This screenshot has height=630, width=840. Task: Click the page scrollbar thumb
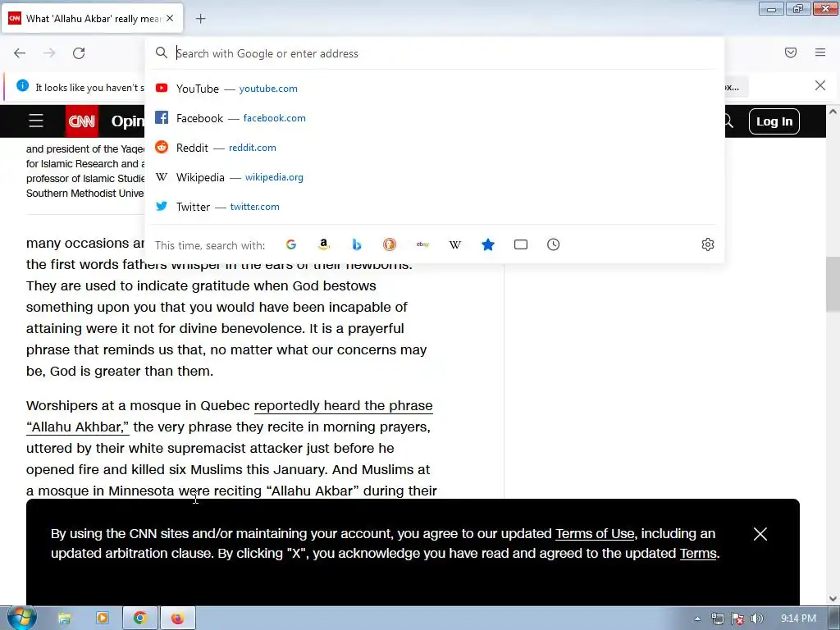pyautogui.click(x=833, y=284)
